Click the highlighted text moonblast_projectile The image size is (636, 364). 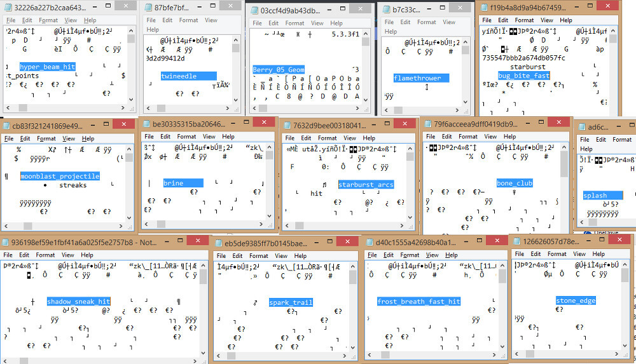[x=60, y=176]
